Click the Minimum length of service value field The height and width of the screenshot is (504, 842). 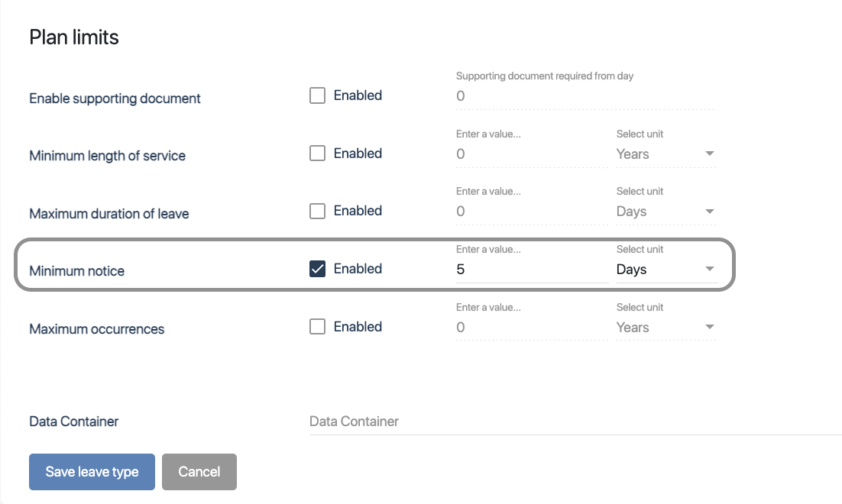[532, 154]
